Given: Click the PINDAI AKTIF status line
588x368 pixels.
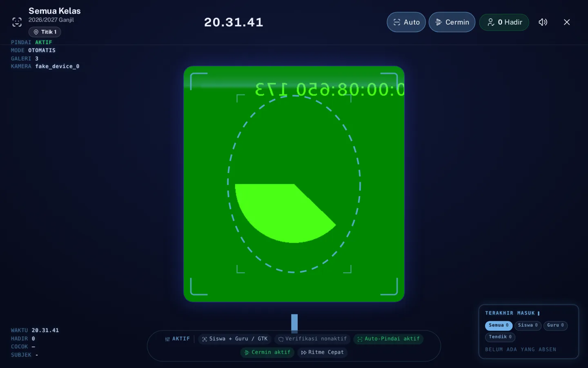Looking at the screenshot, I should click(x=31, y=43).
